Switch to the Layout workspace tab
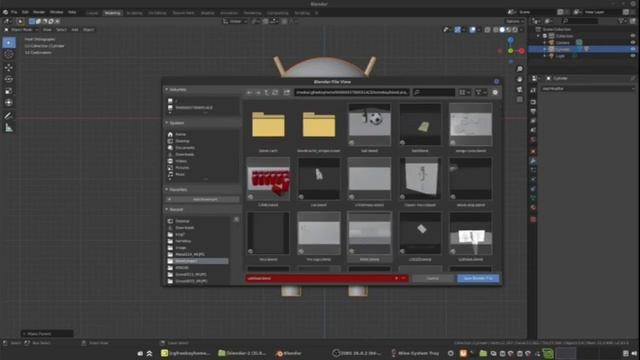The height and width of the screenshot is (360, 640). click(92, 13)
